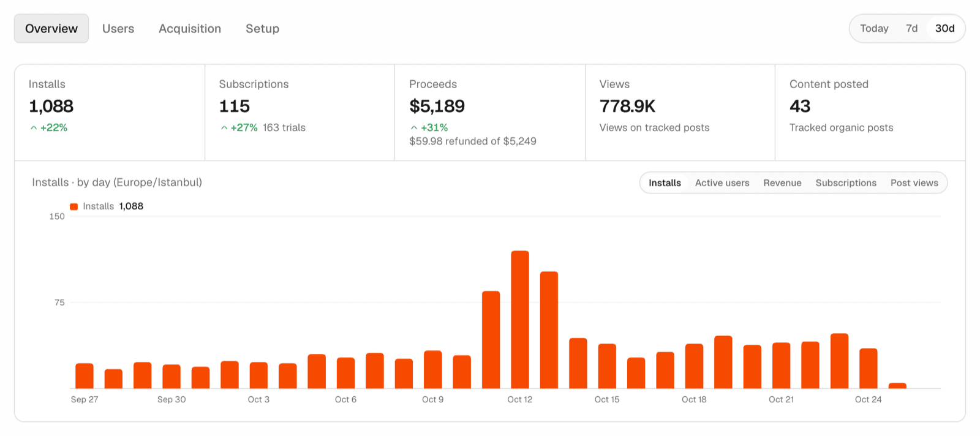Click the +31% proceeds change indicator
This screenshot has height=436, width=980.
pos(429,127)
